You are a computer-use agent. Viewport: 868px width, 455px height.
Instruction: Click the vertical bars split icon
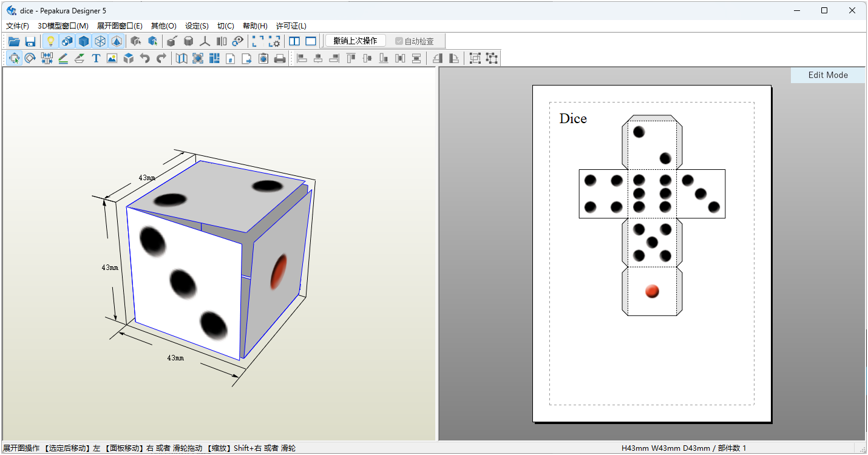coord(222,41)
